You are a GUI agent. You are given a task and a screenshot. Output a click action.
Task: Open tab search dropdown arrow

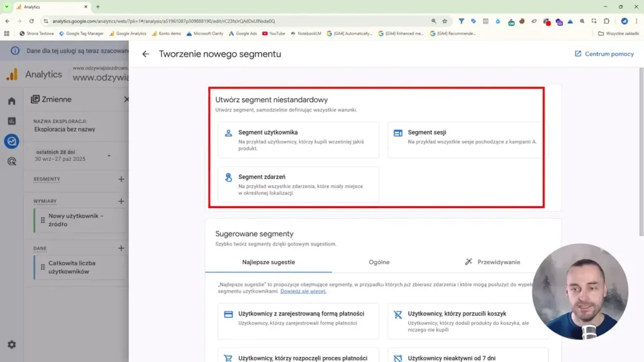point(6,6)
